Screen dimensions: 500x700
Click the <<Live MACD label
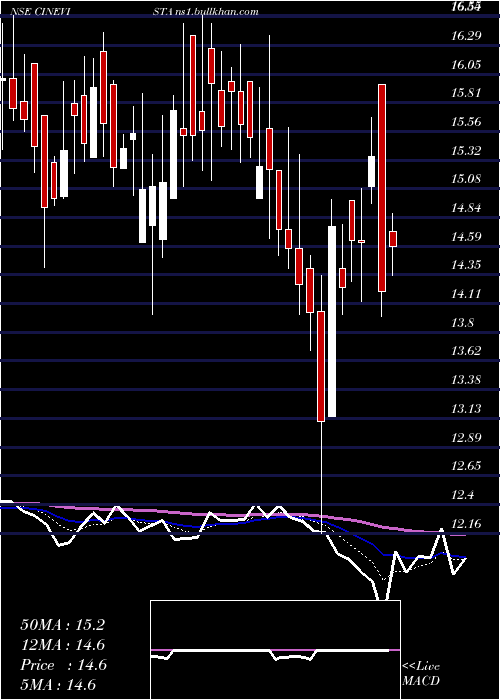pos(421,674)
